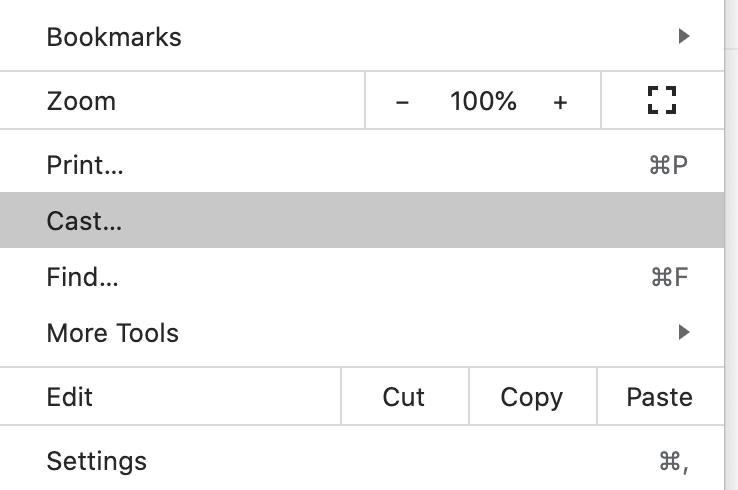The height and width of the screenshot is (490, 738).
Task: Enter fullscreen mode using the fullscreen icon
Action: (662, 101)
